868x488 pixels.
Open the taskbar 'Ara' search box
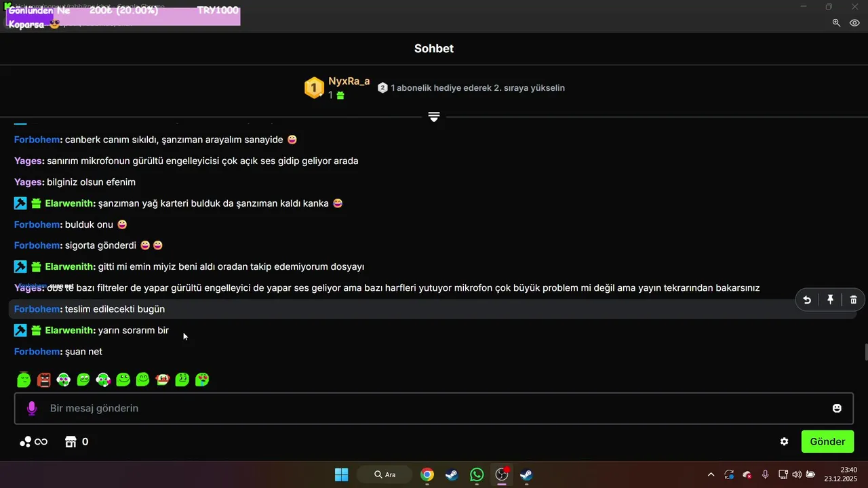pyautogui.click(x=384, y=474)
